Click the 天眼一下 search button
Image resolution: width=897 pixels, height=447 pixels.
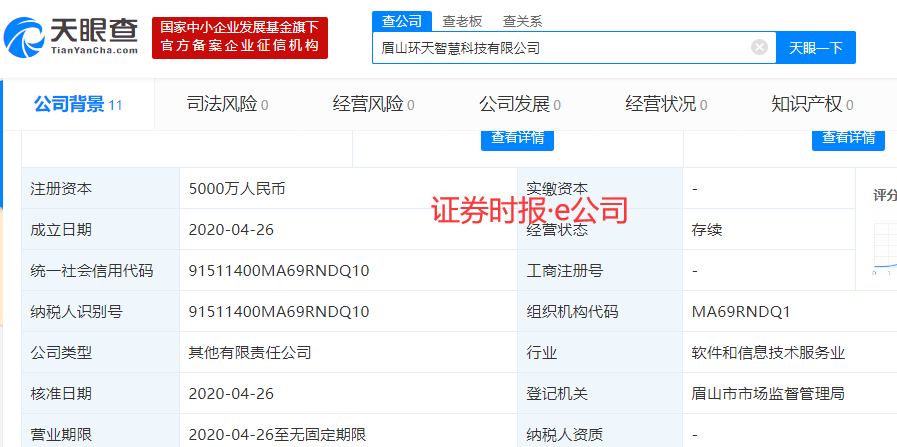coord(815,47)
